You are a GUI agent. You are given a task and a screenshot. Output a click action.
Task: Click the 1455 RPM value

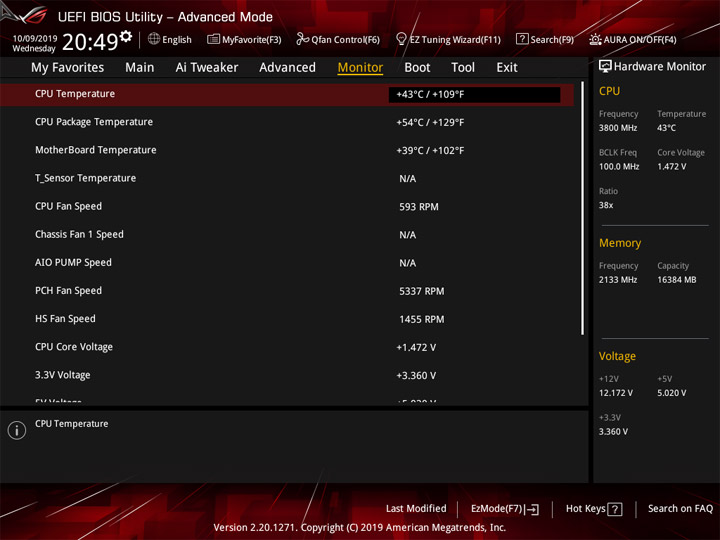[x=422, y=319]
